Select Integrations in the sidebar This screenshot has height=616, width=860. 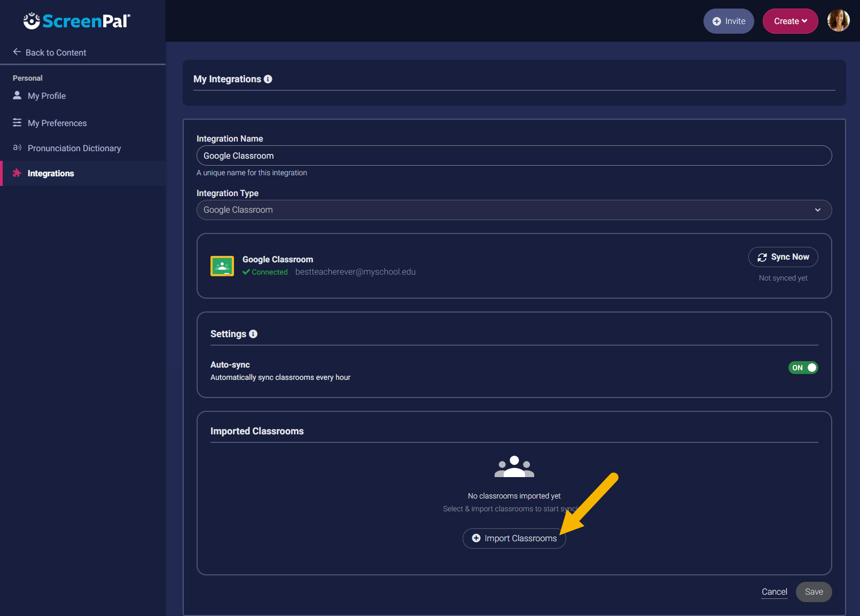click(83, 173)
